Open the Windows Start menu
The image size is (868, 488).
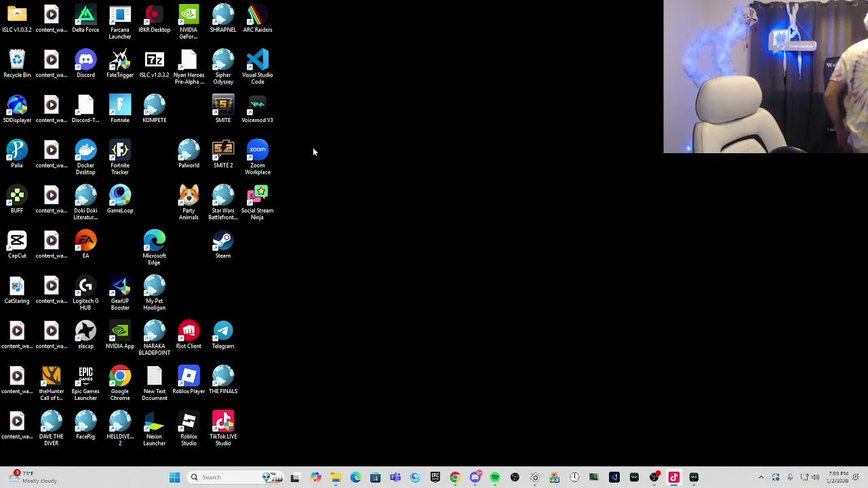pos(174,477)
